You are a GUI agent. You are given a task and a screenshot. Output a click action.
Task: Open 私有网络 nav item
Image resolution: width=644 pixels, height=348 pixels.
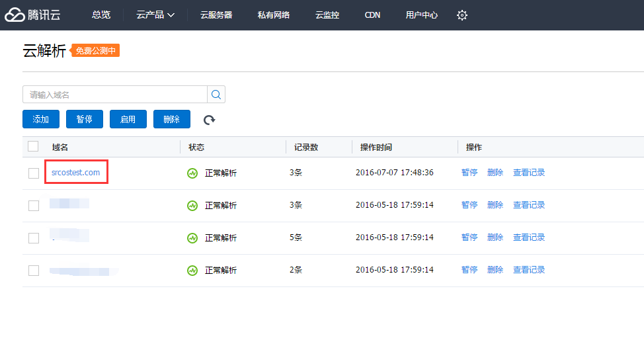[274, 15]
